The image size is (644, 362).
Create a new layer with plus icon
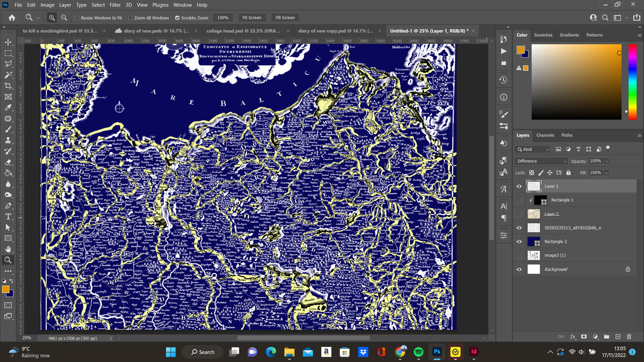618,336
